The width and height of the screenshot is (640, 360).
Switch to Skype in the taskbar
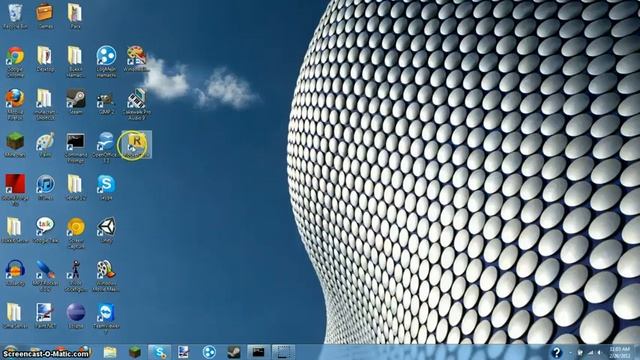point(160,352)
